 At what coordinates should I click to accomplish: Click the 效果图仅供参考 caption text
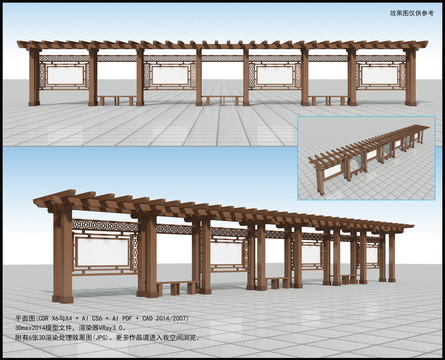[412, 13]
